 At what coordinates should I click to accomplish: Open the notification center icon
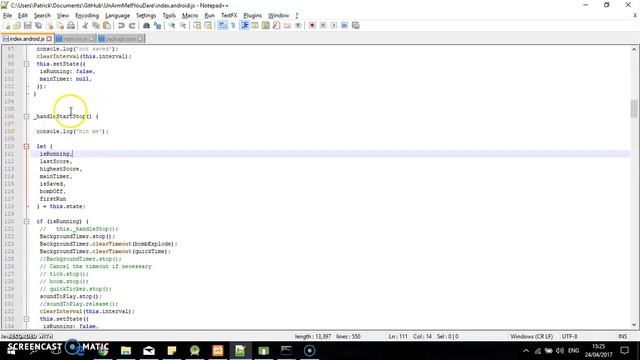coord(624,351)
